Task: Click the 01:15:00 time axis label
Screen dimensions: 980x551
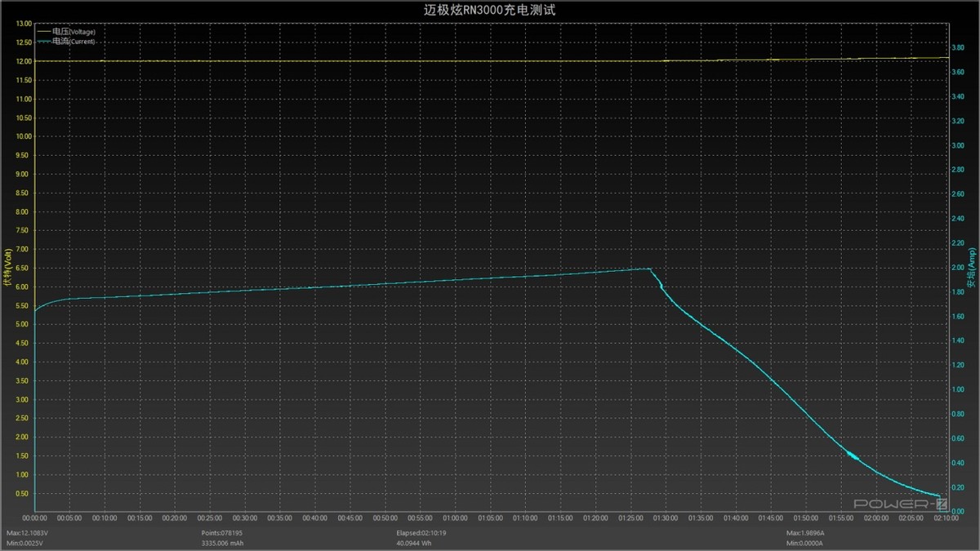Action: [x=561, y=518]
